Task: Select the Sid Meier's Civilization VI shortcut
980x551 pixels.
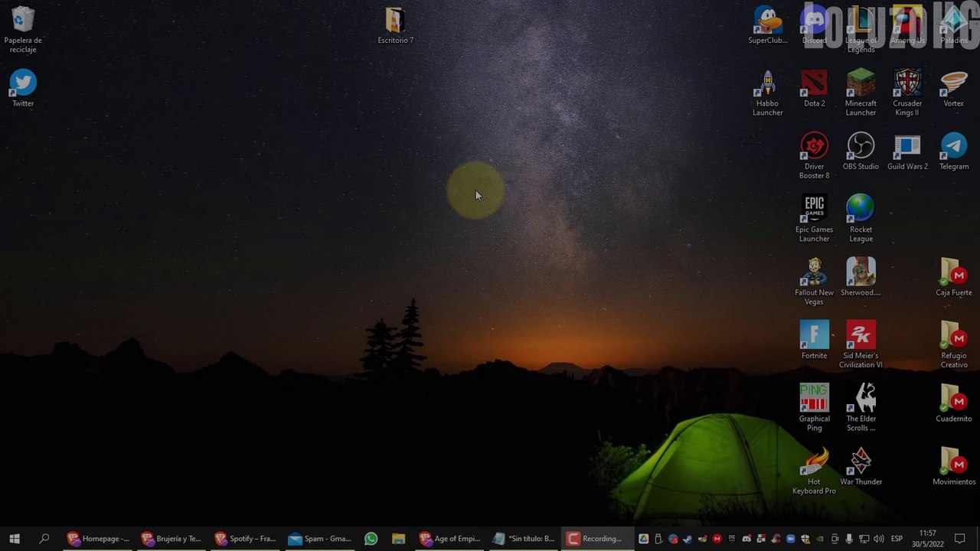Action: [x=861, y=344]
